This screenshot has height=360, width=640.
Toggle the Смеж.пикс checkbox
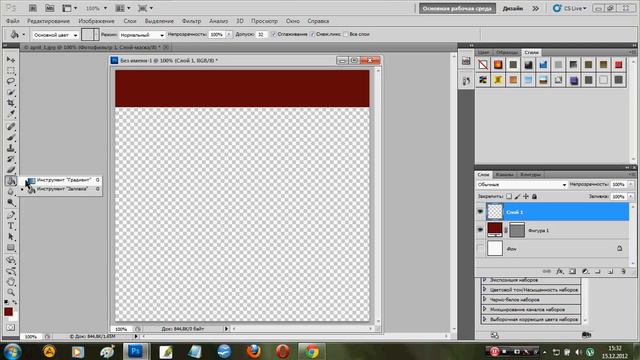click(312, 34)
